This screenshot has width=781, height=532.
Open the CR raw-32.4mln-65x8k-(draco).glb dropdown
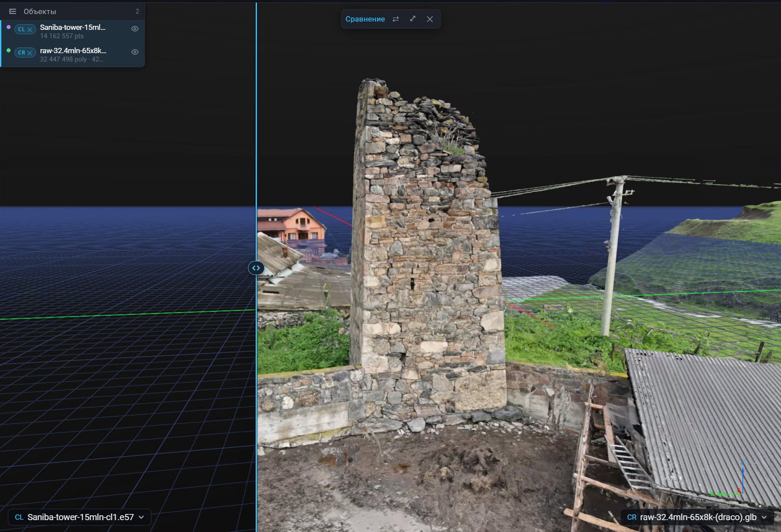coord(697,517)
